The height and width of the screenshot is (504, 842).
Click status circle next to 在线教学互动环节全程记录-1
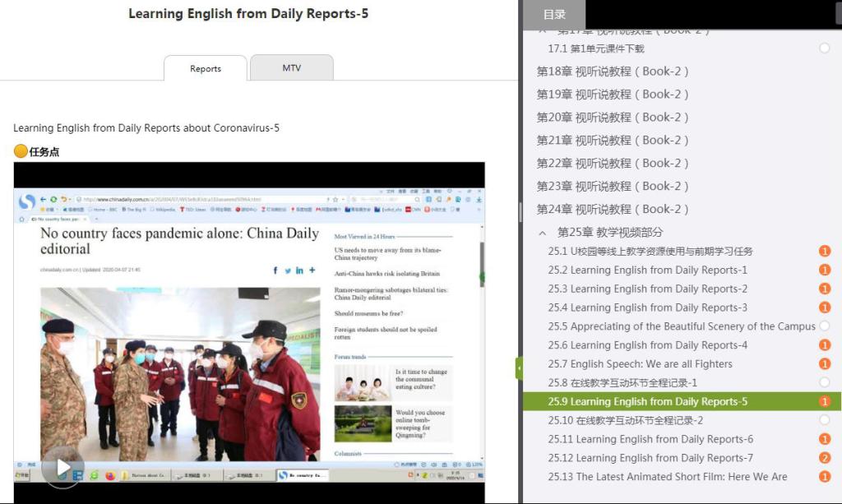[824, 383]
